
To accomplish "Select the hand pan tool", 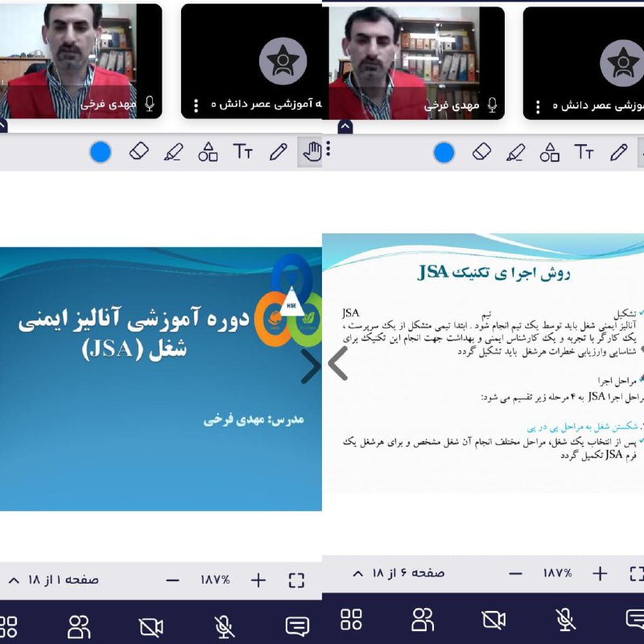I will click(x=311, y=151).
